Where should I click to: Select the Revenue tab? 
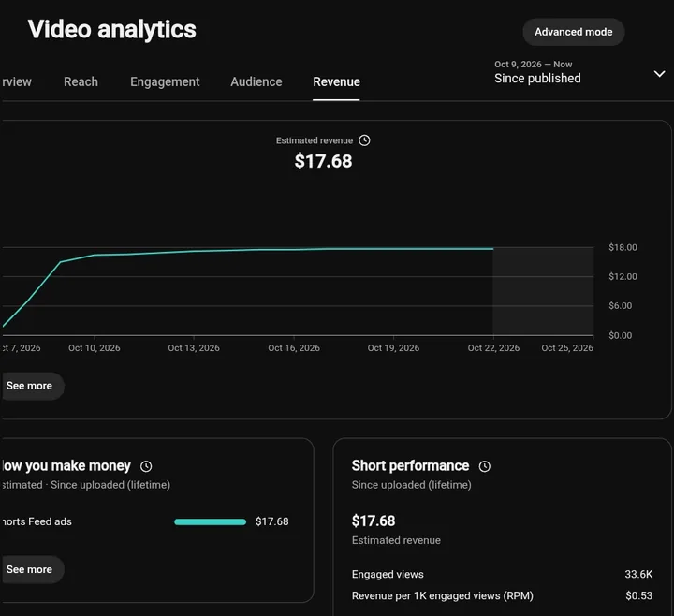pyautogui.click(x=336, y=81)
